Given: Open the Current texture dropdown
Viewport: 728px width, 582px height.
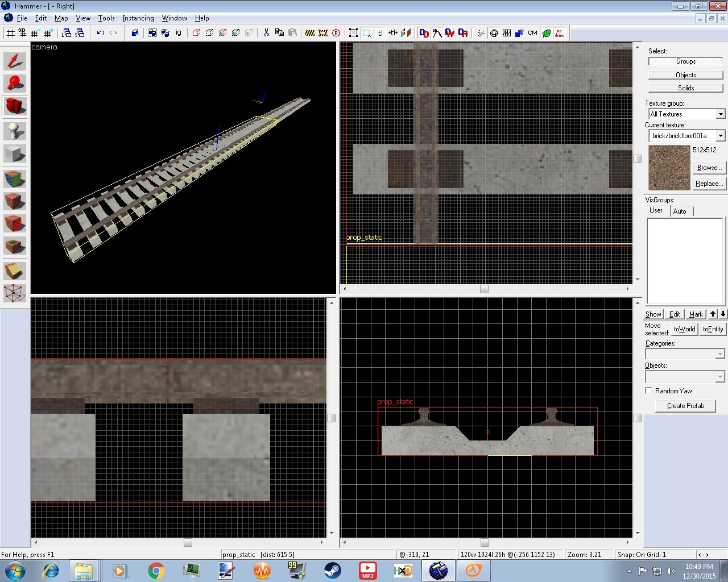Looking at the screenshot, I should (x=721, y=136).
